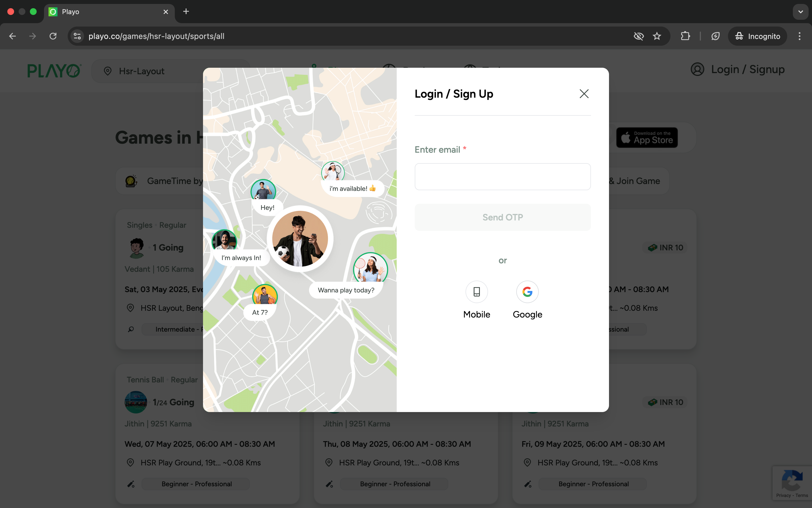This screenshot has width=812, height=508.
Task: Click the central man with football avatar
Action: click(x=300, y=238)
